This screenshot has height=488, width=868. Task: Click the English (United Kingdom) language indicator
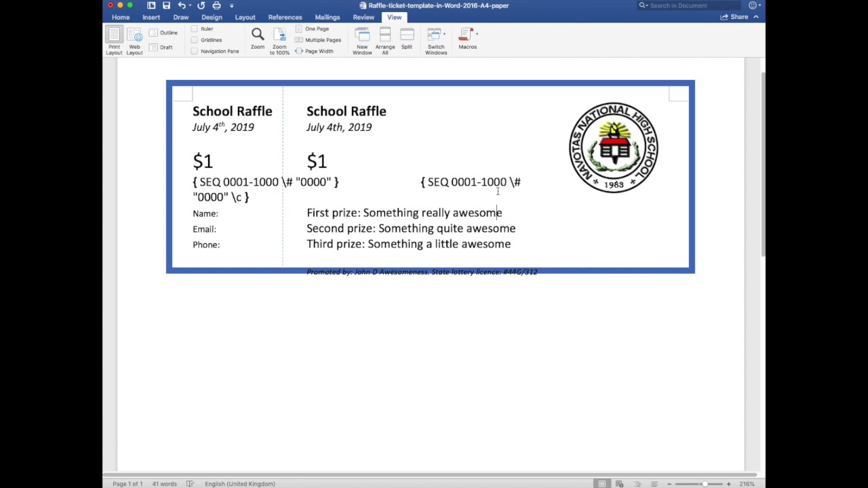(239, 484)
